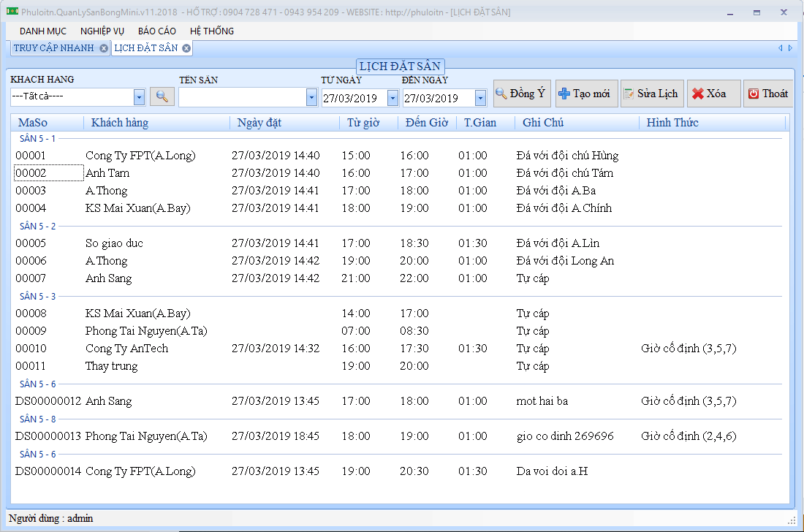Select booking row 00001

tap(400, 156)
